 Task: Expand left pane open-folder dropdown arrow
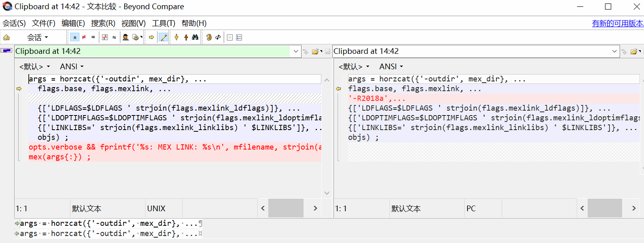point(321,52)
